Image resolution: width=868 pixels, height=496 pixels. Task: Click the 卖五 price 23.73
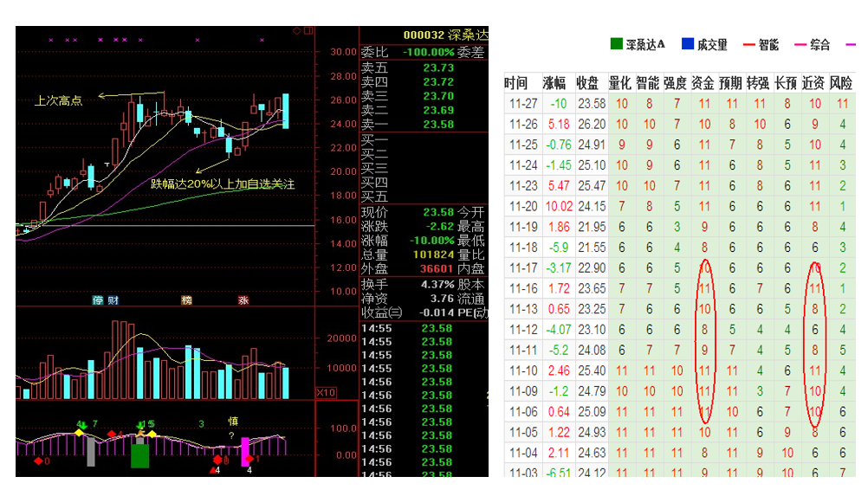[438, 68]
